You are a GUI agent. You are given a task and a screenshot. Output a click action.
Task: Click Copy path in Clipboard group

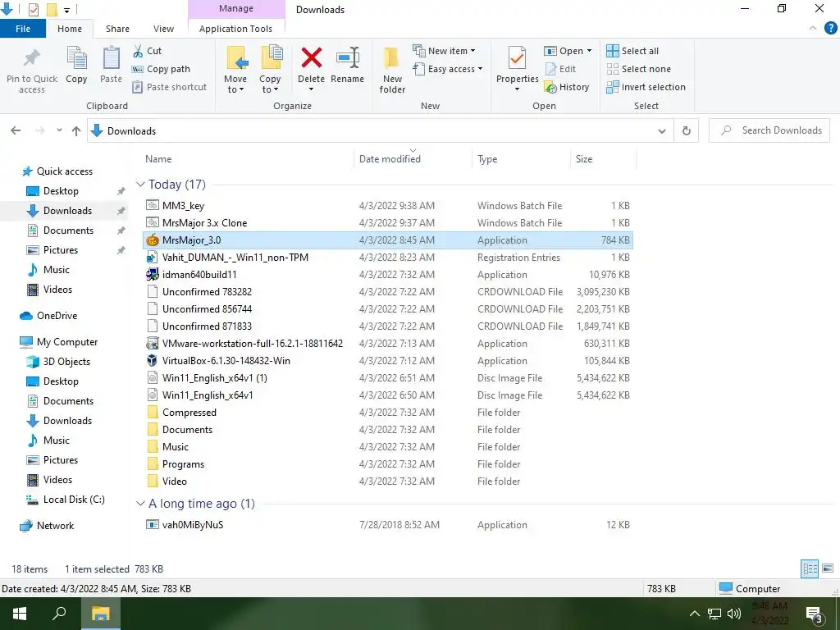(x=162, y=69)
